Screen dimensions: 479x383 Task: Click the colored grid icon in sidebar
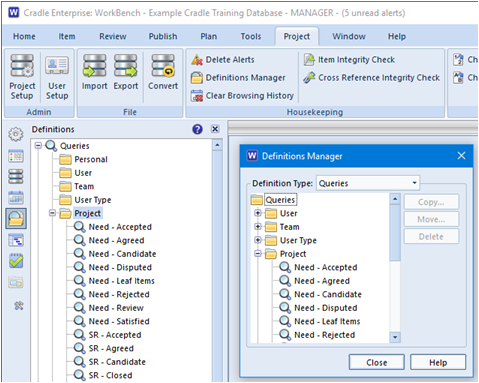16,156
